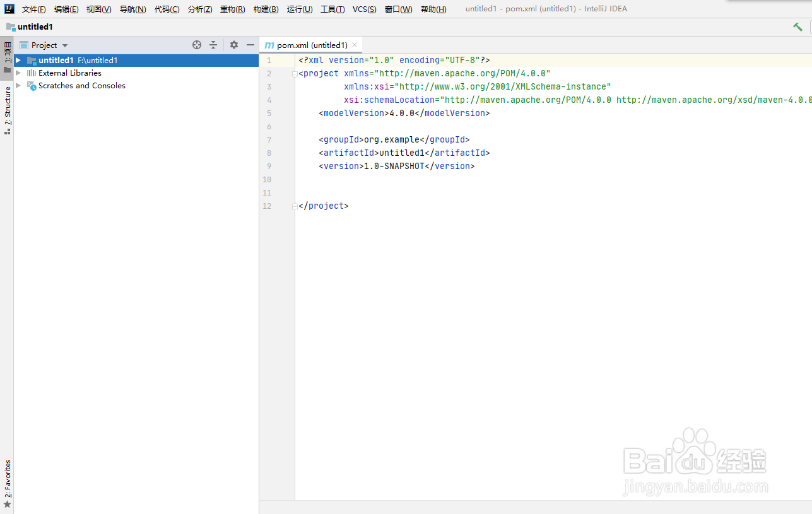Open the 编辑(E) menu
The width and height of the screenshot is (812, 514).
[66, 9]
